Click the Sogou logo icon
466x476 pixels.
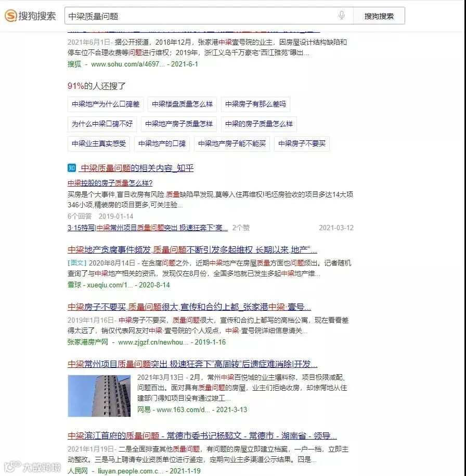(10, 16)
